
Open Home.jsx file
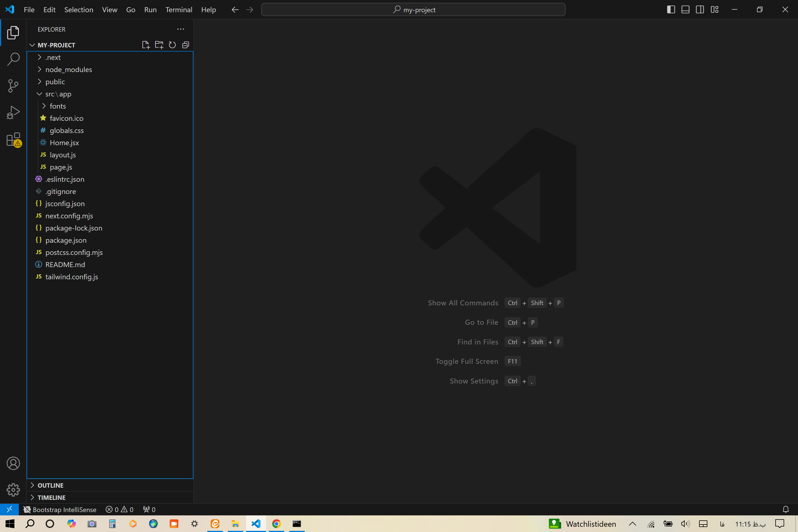pos(110,143)
